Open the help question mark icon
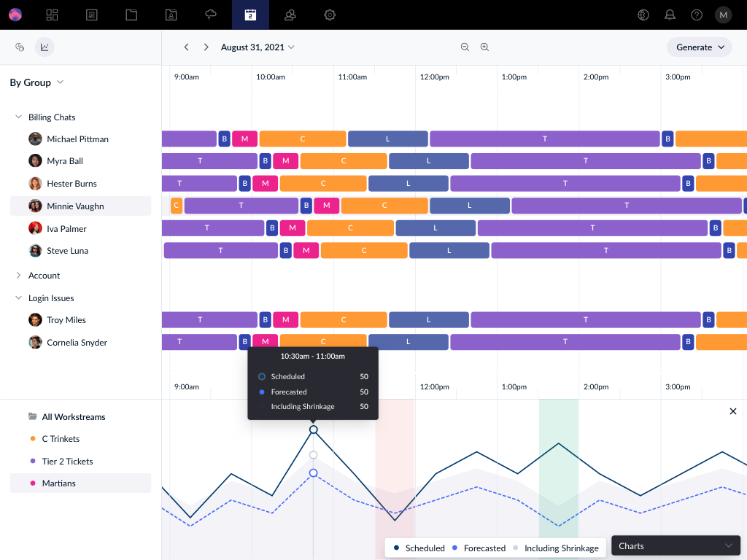 pos(697,15)
